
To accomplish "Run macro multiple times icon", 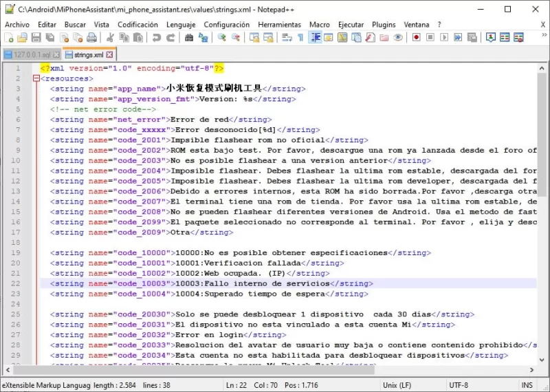I will pyautogui.click(x=458, y=37).
